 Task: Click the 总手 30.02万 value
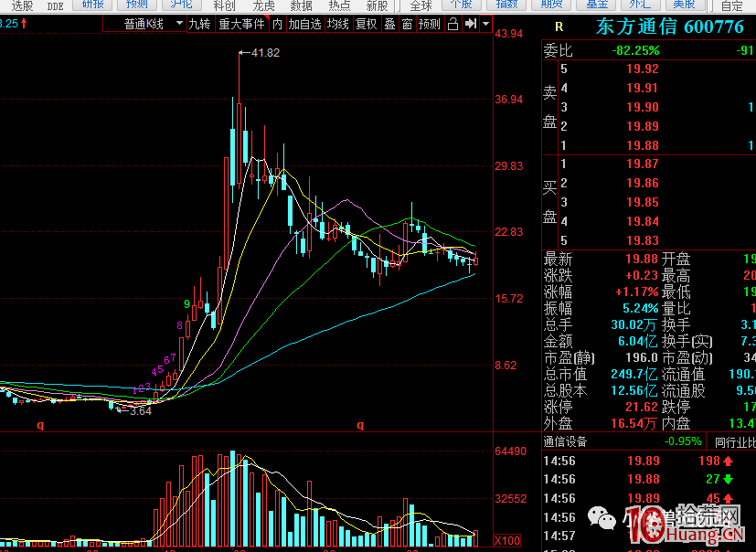coord(634,325)
